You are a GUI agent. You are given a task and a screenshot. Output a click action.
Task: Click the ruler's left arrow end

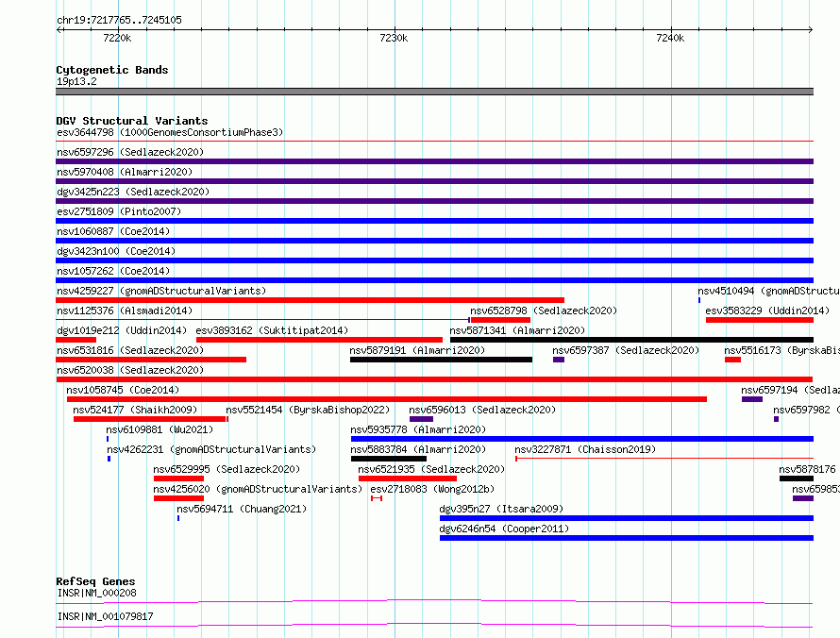[59, 29]
